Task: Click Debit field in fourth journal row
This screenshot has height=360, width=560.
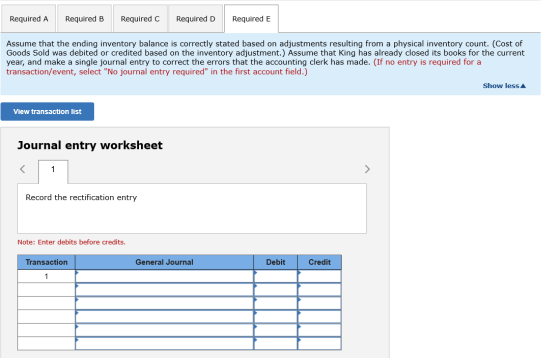Action: [x=275, y=316]
